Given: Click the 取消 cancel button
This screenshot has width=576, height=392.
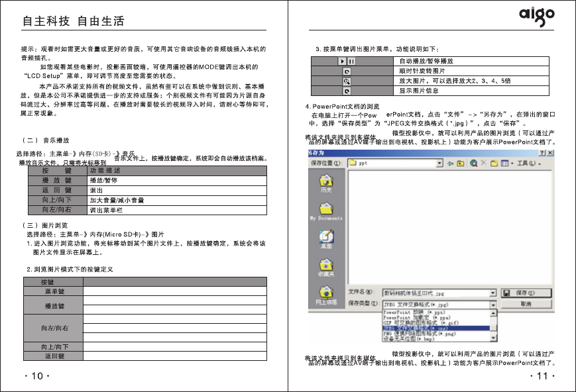Looking at the screenshot, I should (526, 304).
